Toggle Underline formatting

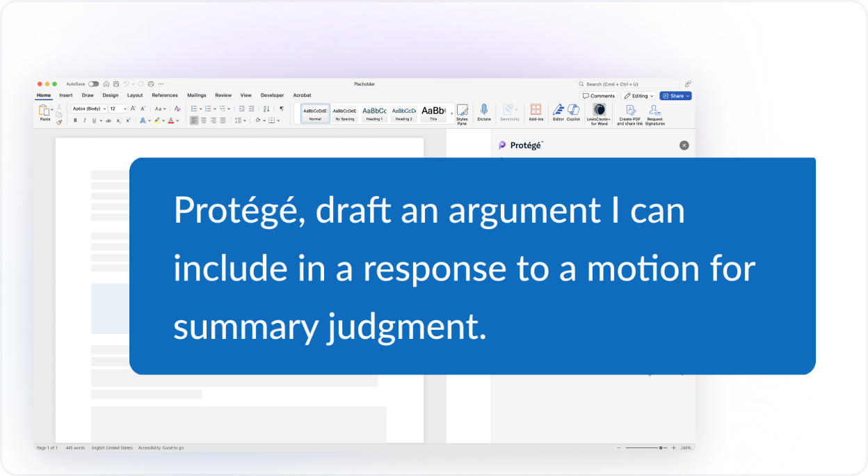(94, 120)
